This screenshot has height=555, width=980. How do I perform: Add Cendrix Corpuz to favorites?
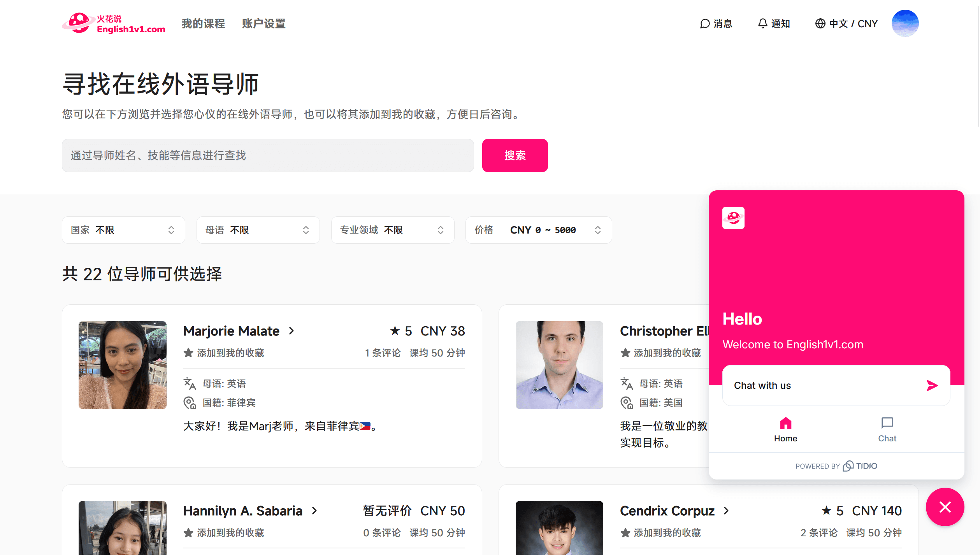[x=661, y=533]
